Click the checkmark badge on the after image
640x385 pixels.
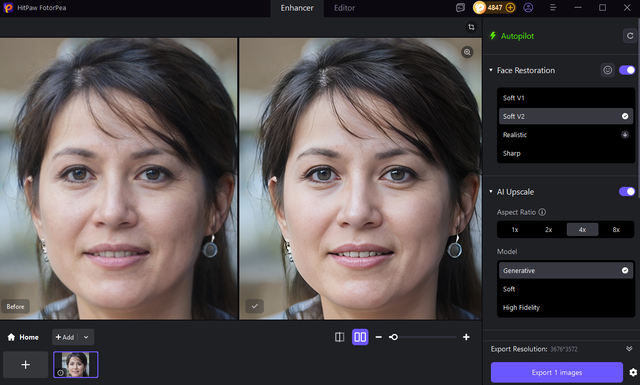[254, 306]
